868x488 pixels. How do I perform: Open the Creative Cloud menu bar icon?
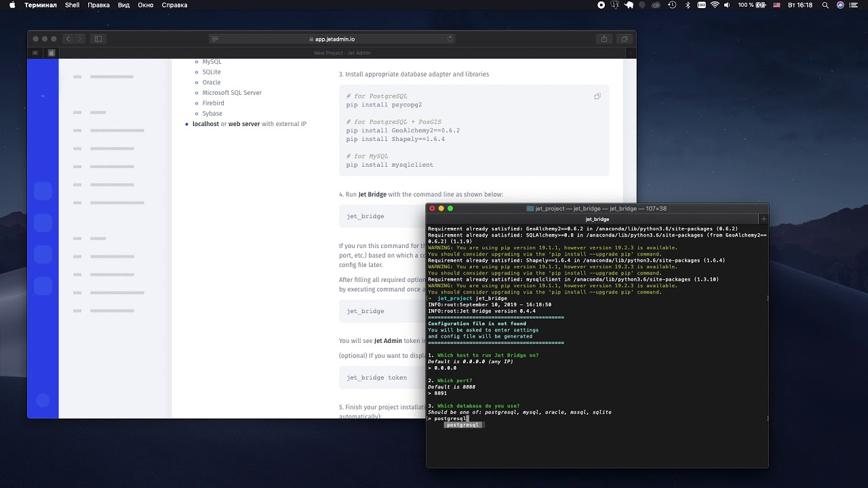click(x=656, y=5)
